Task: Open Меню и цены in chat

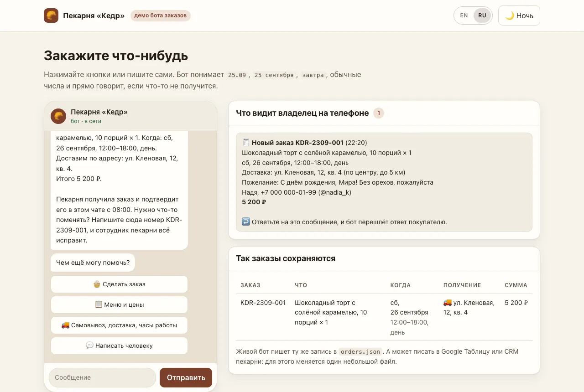Action: pyautogui.click(x=119, y=304)
